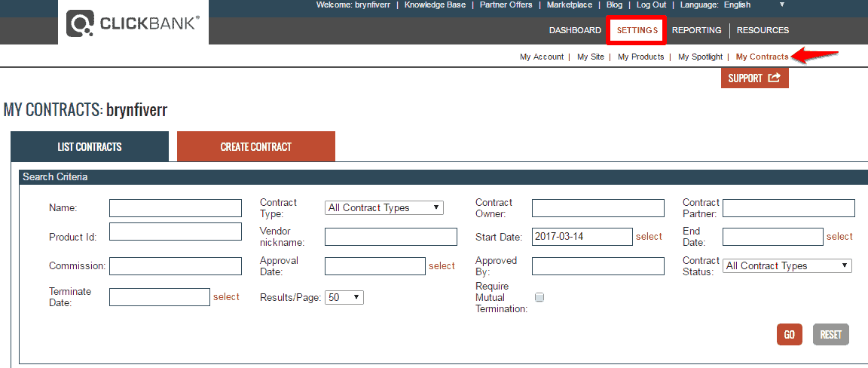The image size is (868, 368).
Task: Click the GO search button
Action: [789, 335]
